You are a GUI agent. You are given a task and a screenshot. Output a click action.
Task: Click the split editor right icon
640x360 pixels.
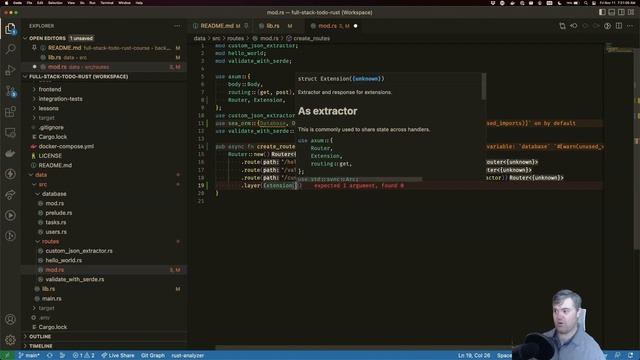coord(619,26)
